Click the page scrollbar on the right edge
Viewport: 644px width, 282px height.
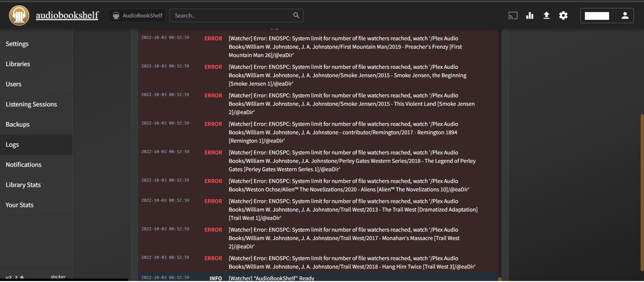click(642, 192)
